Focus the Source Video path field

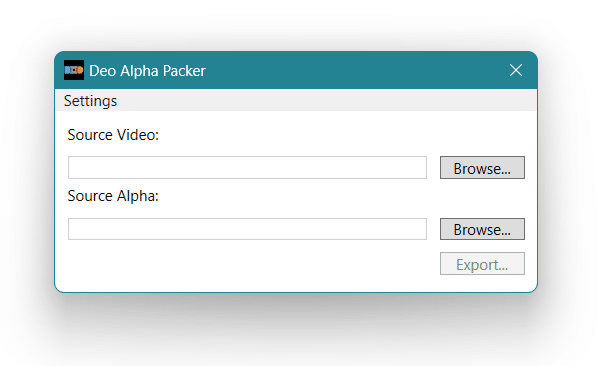point(247,167)
